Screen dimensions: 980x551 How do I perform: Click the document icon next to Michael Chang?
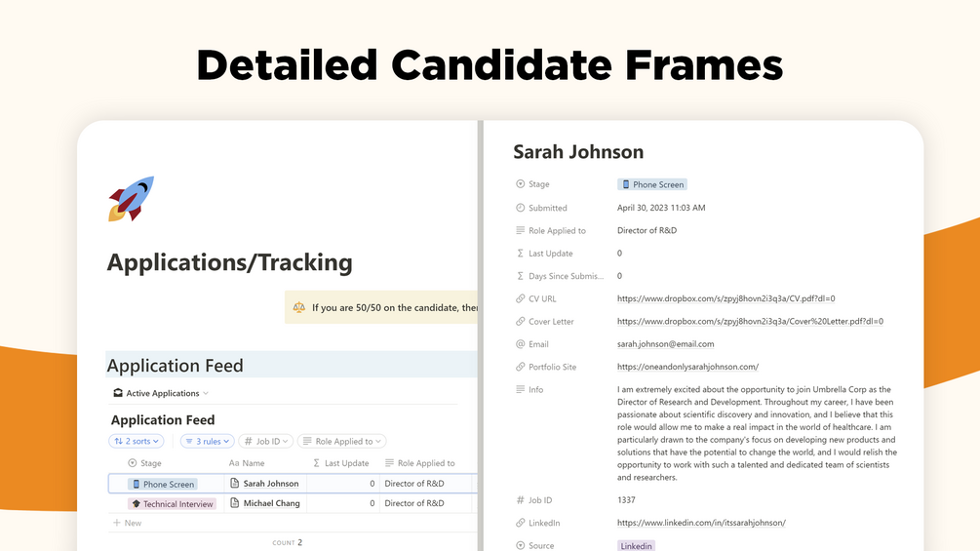(x=234, y=503)
